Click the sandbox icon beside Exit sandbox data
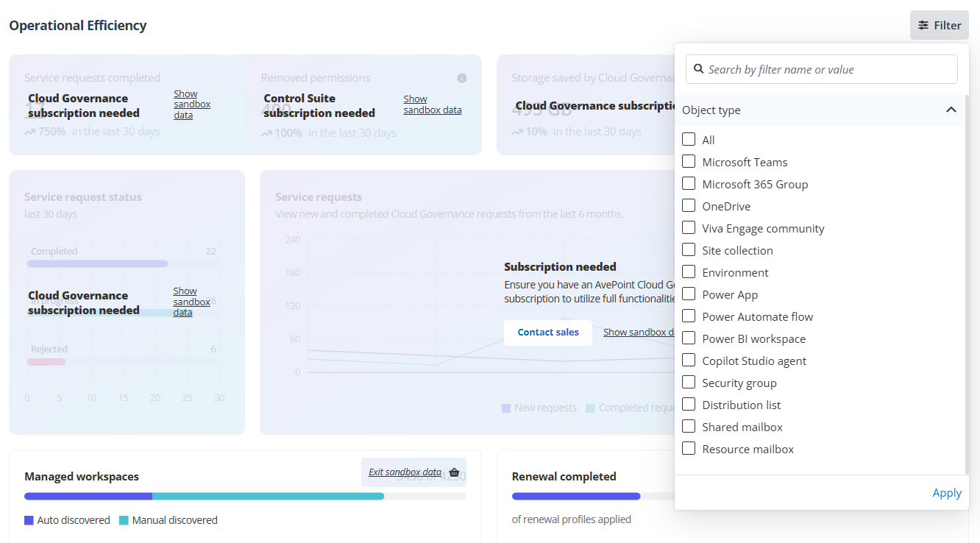The width and height of the screenshot is (980, 543). tap(454, 472)
